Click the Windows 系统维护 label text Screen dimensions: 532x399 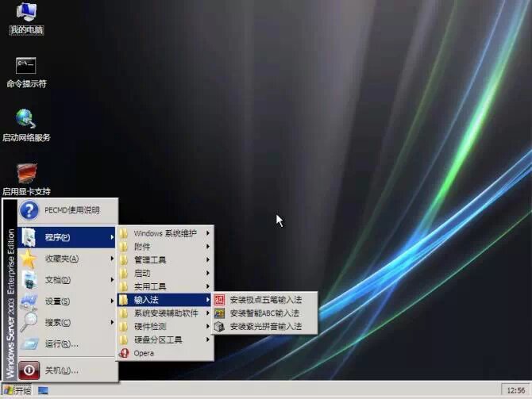click(x=165, y=233)
